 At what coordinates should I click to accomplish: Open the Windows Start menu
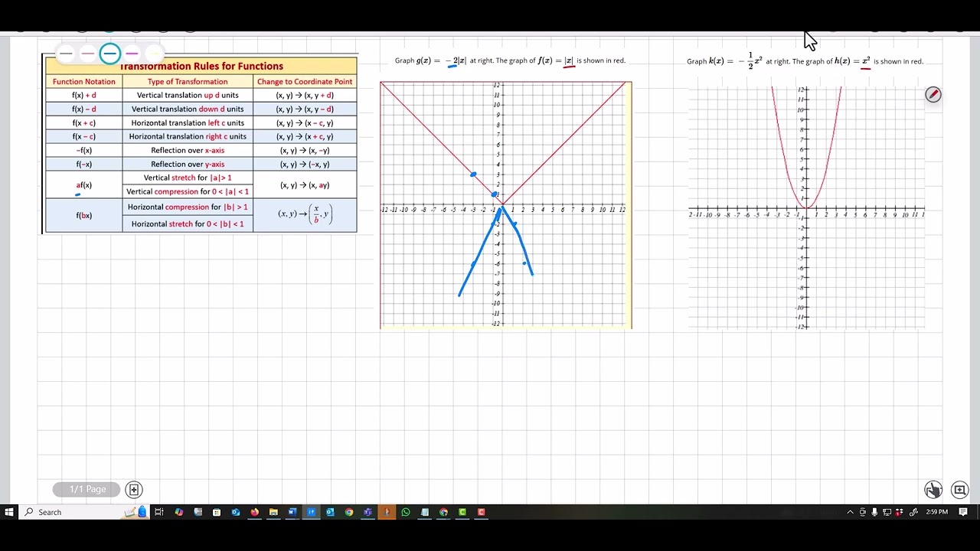(x=8, y=512)
